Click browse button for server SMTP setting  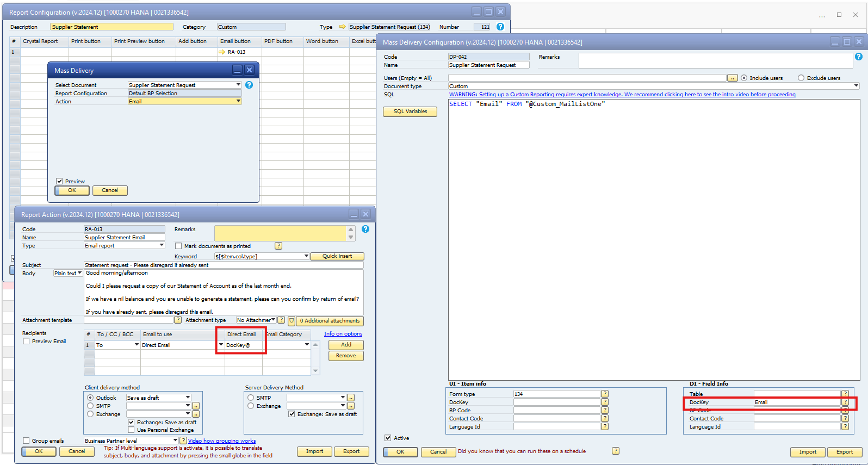point(351,398)
